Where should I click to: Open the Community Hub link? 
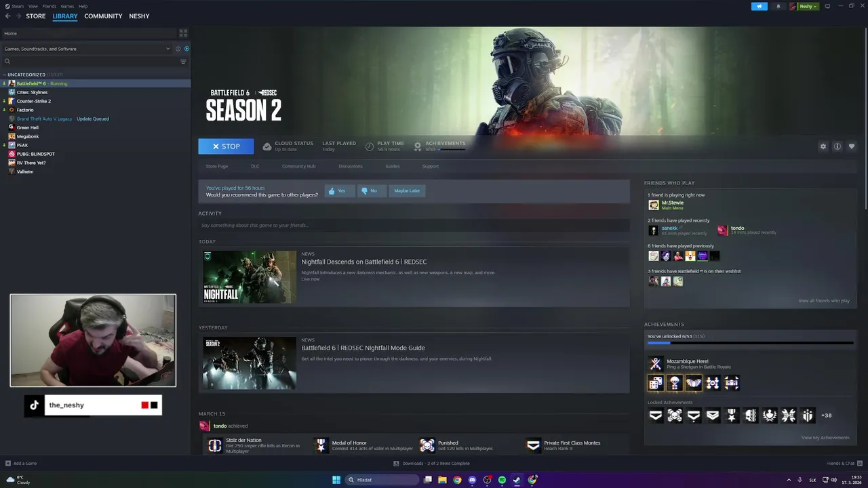pyautogui.click(x=299, y=166)
